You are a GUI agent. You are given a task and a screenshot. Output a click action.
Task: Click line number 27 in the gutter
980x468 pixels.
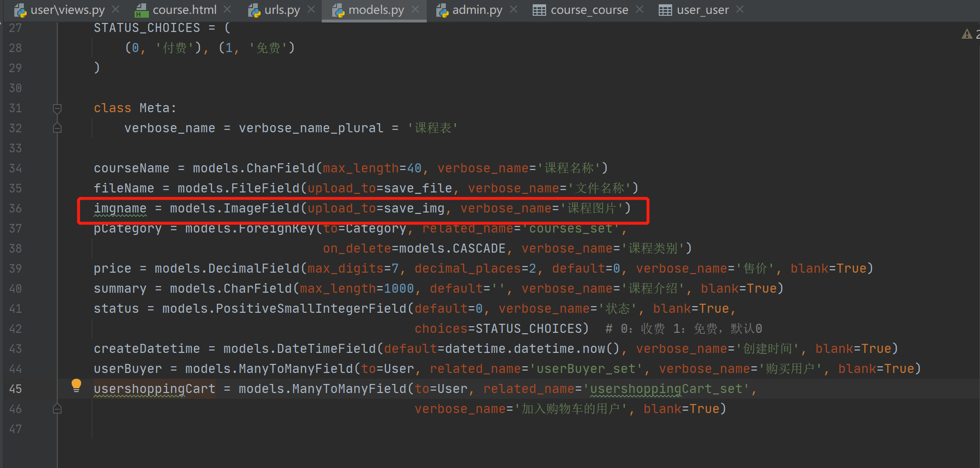[x=15, y=28]
